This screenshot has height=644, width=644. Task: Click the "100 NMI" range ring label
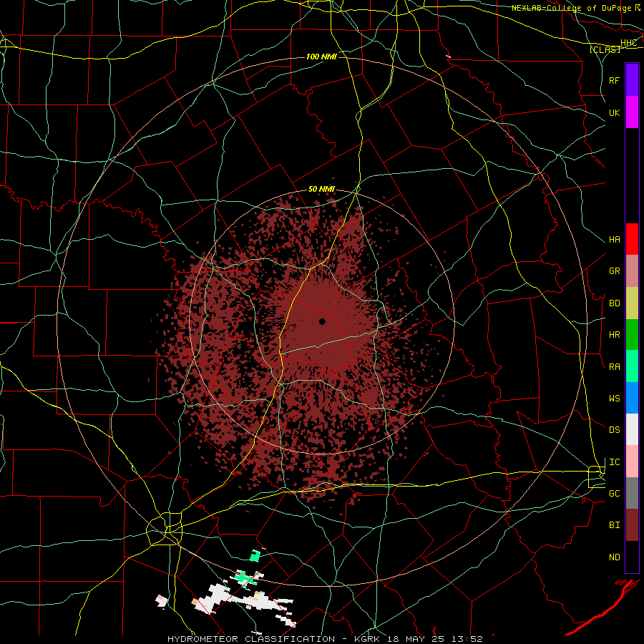tap(321, 57)
